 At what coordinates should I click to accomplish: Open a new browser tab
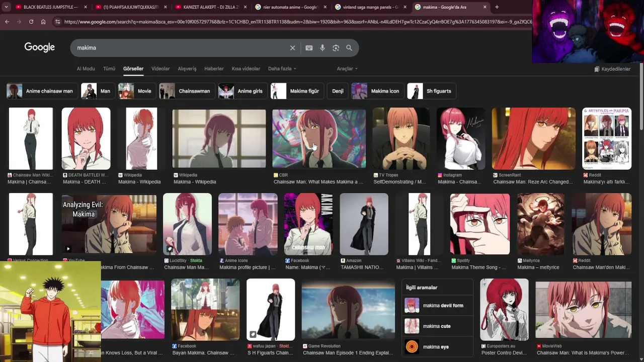(x=497, y=7)
